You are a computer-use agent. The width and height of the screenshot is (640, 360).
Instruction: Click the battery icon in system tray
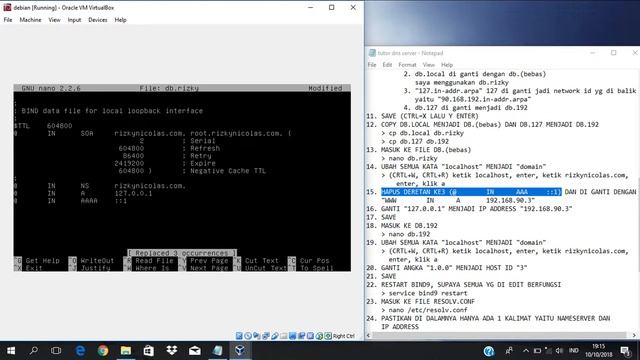pyautogui.click(x=537, y=351)
